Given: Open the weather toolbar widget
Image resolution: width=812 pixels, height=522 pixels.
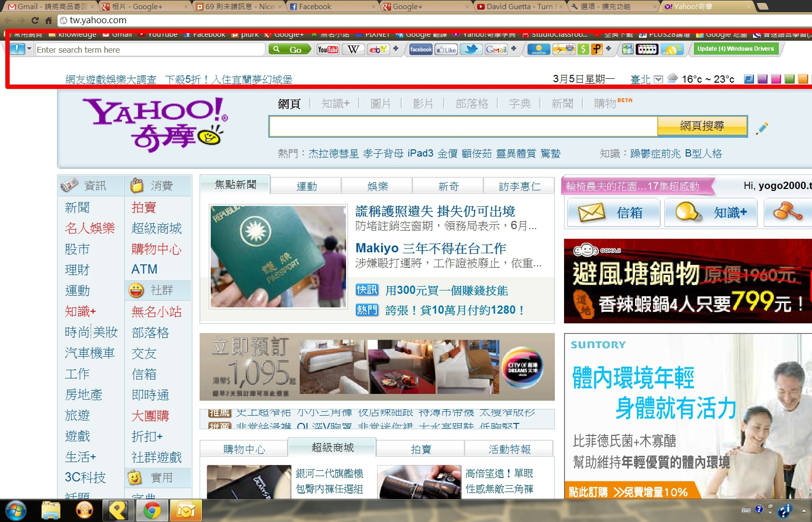Looking at the screenshot, I should tap(538, 49).
